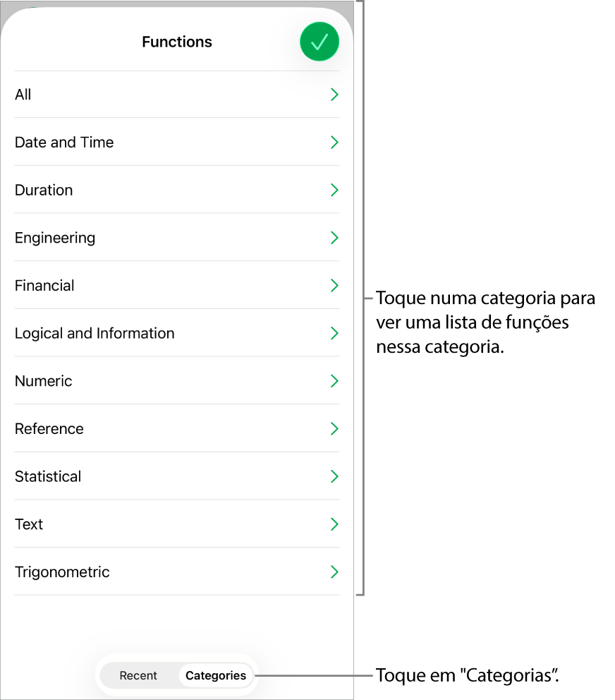The height and width of the screenshot is (700, 615).
Task: Open the All functions category
Action: click(x=176, y=95)
